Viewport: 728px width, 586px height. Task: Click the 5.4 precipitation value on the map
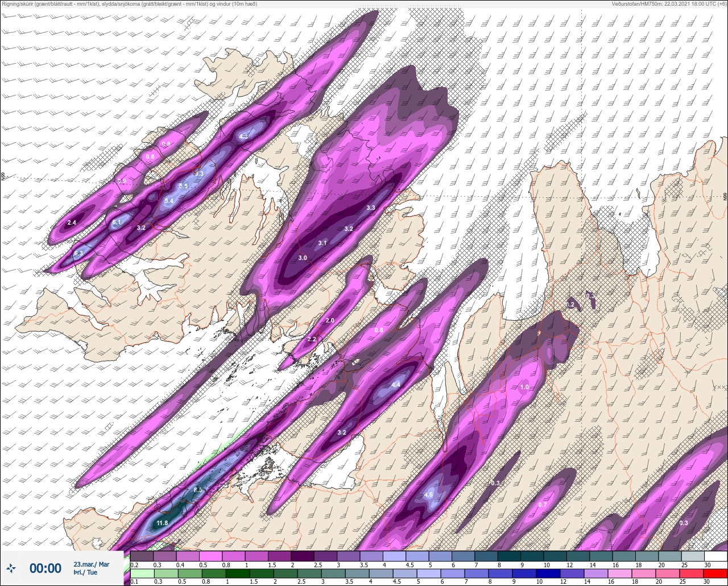[x=169, y=201]
